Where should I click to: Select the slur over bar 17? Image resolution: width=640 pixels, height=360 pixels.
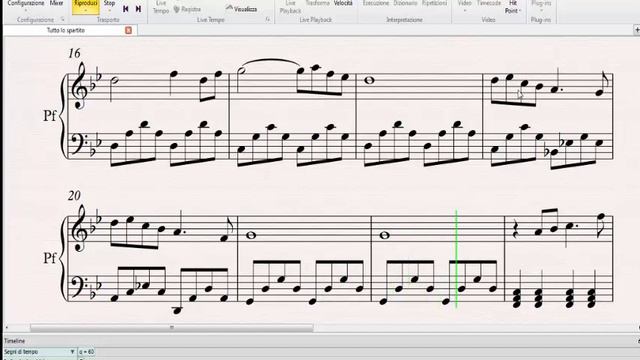270,62
